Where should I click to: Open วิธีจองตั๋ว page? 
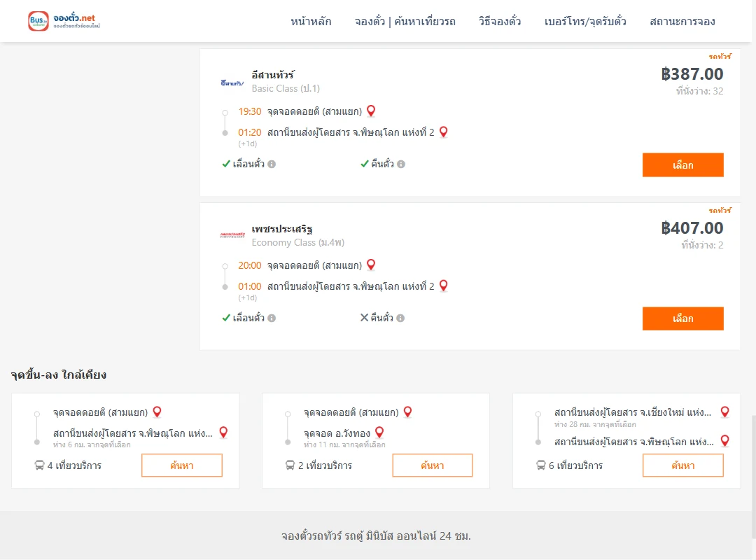tap(500, 21)
